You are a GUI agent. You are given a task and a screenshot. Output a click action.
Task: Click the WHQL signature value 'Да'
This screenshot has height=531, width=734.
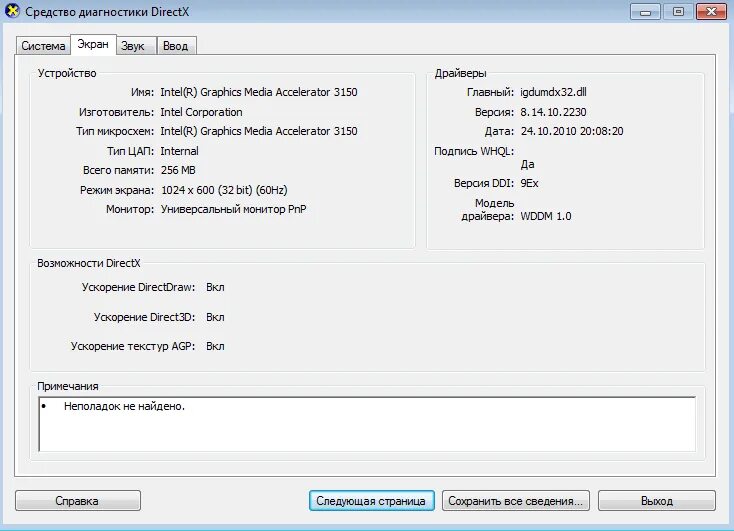[528, 164]
